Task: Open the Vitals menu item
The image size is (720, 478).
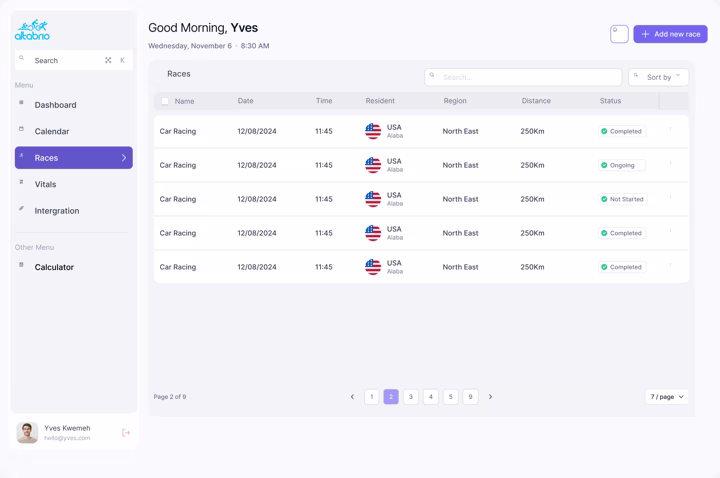Action: click(x=73, y=185)
